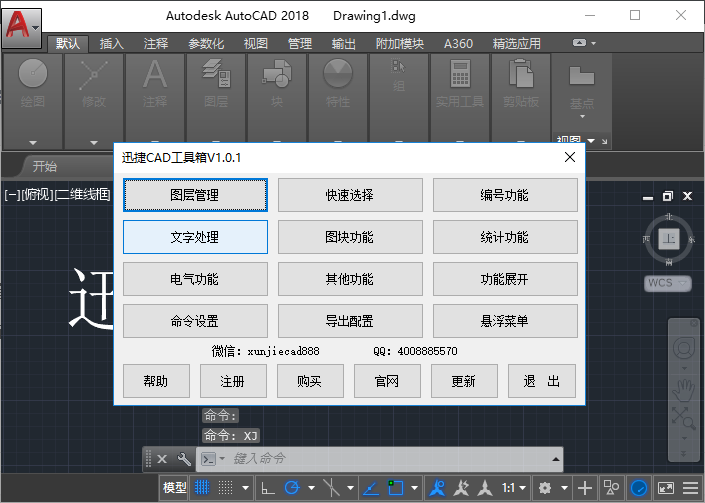
Task: Switch to the A360 ribbon tab
Action: [x=458, y=44]
